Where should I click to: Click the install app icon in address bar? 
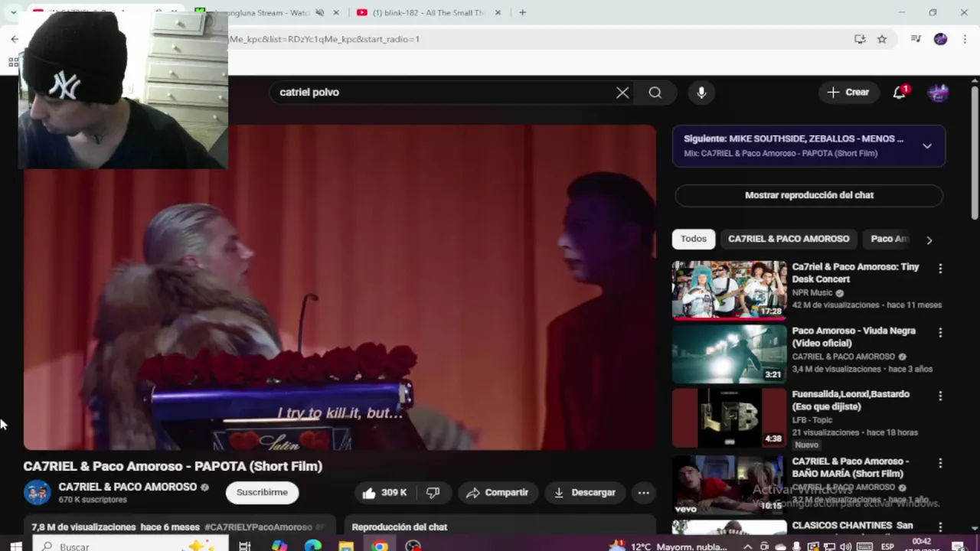point(860,39)
